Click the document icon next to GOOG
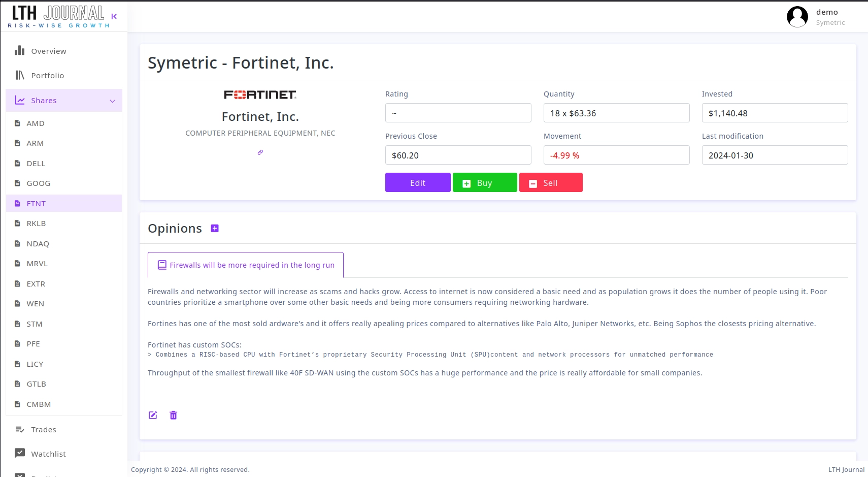The width and height of the screenshot is (868, 477). [x=17, y=183]
